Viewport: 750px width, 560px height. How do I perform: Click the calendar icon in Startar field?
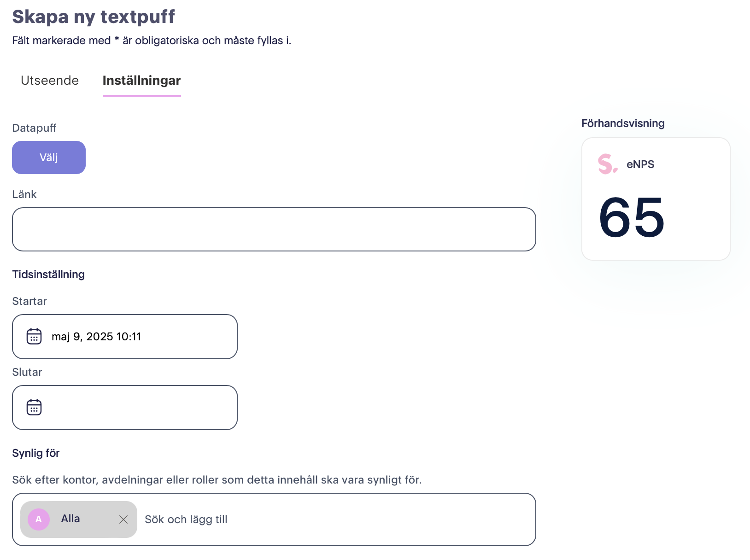pyautogui.click(x=34, y=337)
